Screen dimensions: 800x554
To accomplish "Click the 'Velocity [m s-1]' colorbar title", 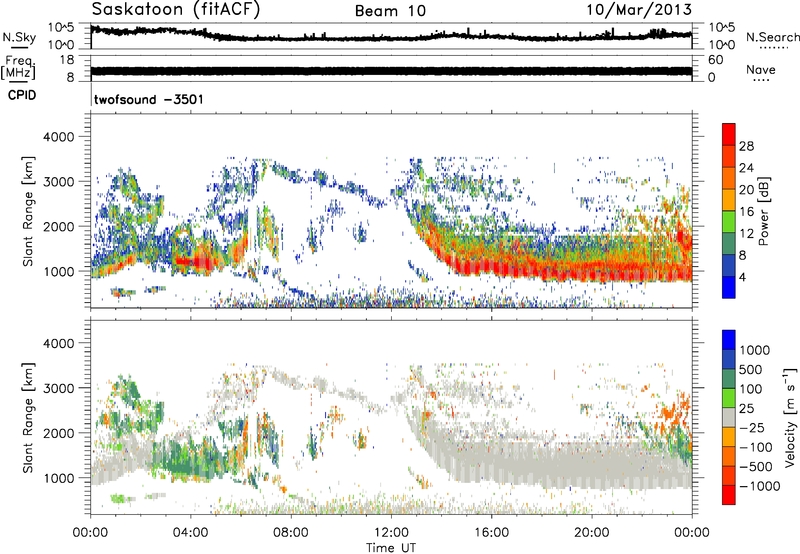I will [790, 417].
